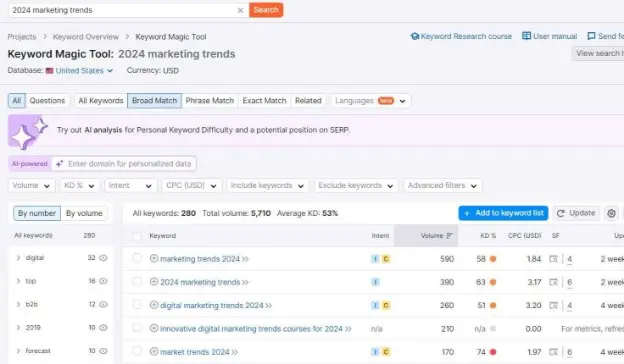
Task: Check the 2024 marketing trends row checkbox
Action: pyautogui.click(x=137, y=282)
